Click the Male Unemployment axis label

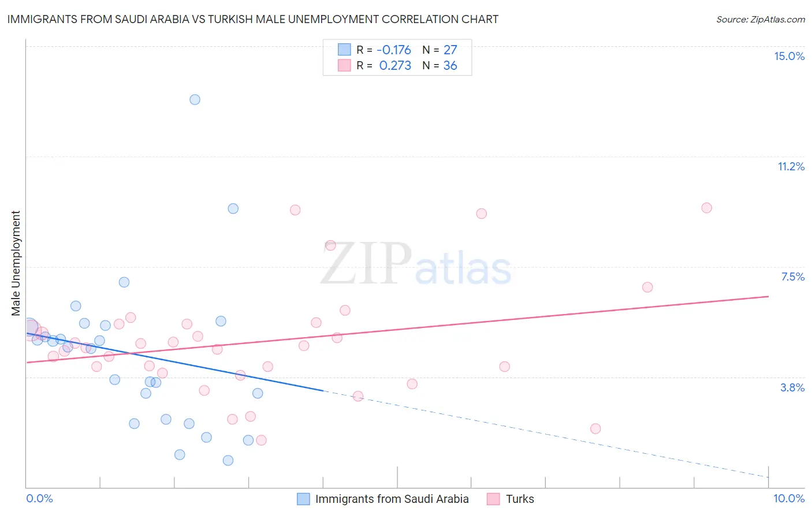coord(16,263)
